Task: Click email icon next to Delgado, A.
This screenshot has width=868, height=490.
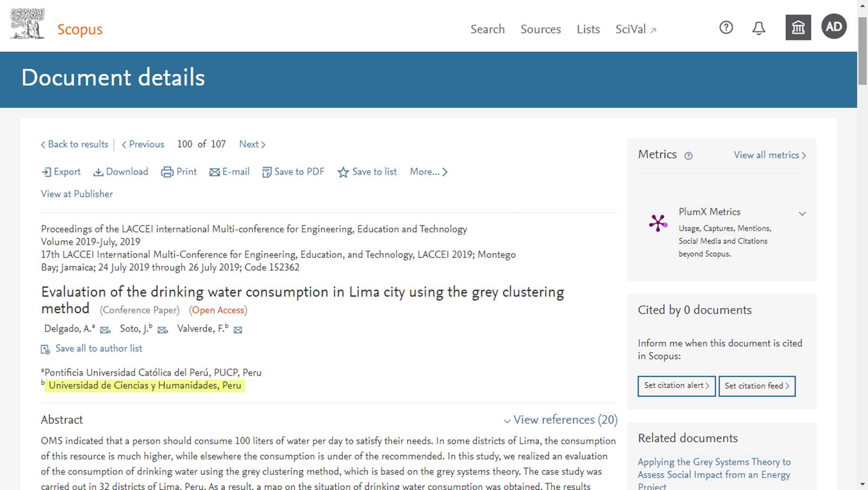Action: 105,330
